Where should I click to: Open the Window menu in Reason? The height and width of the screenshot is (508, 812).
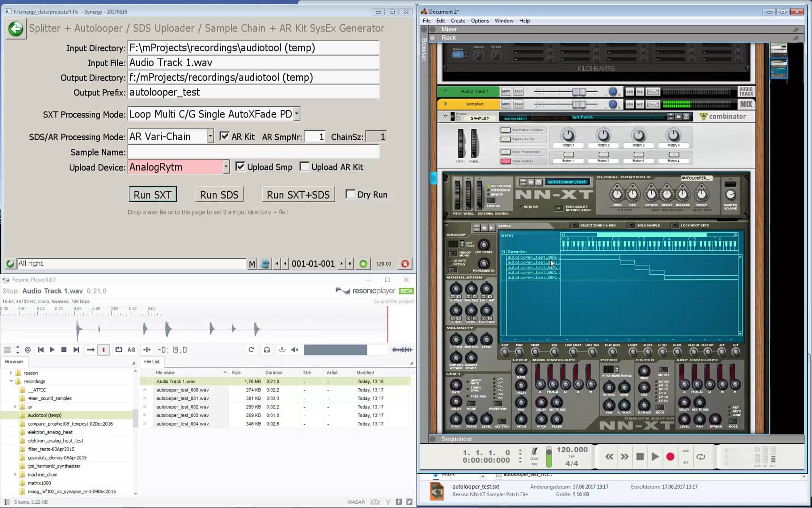coord(504,21)
